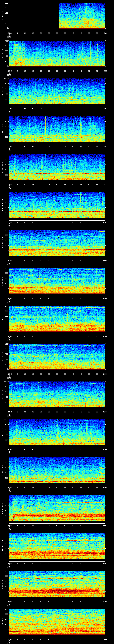
Task: Select the spectrogram panel starting at 12:11:00
Action: tap(57, 281)
